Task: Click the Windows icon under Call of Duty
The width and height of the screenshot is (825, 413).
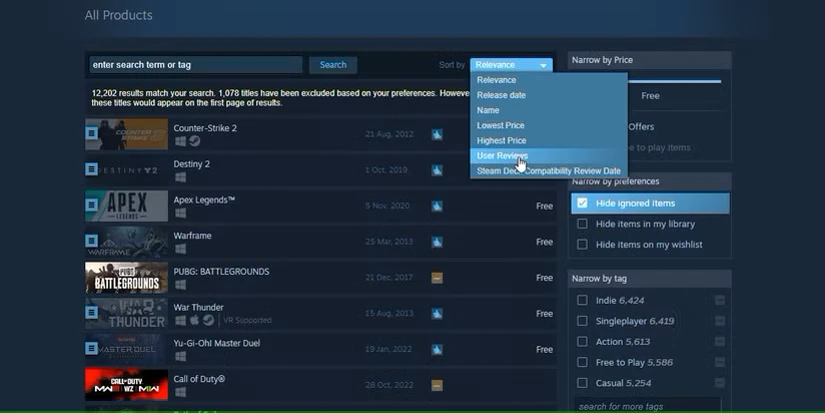Action: tap(180, 392)
